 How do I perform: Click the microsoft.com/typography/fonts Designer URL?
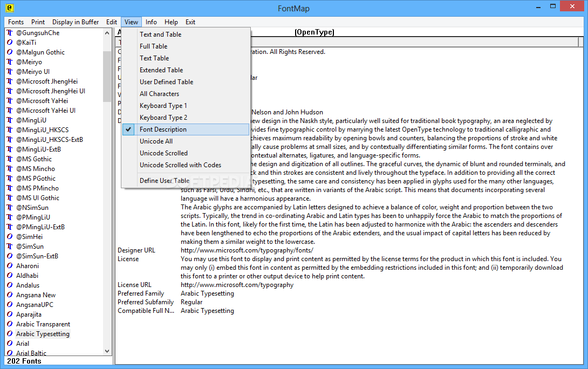[x=247, y=250]
